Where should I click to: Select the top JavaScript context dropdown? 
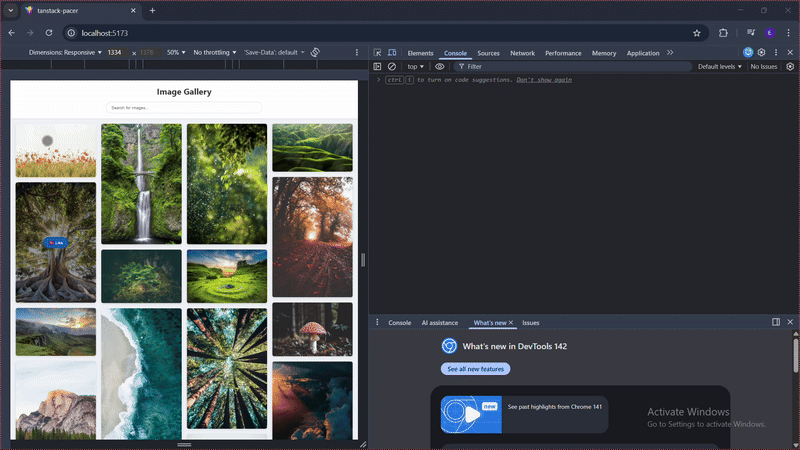(x=415, y=67)
